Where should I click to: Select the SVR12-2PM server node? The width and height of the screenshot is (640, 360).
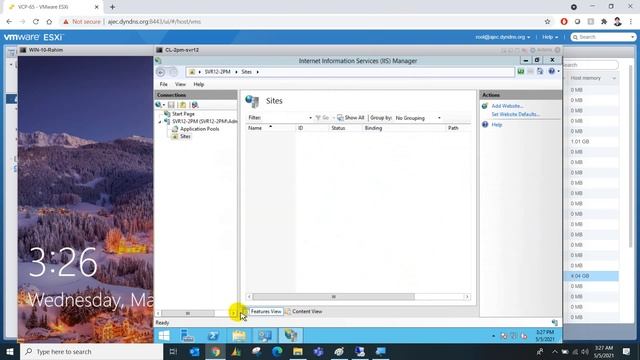point(204,121)
